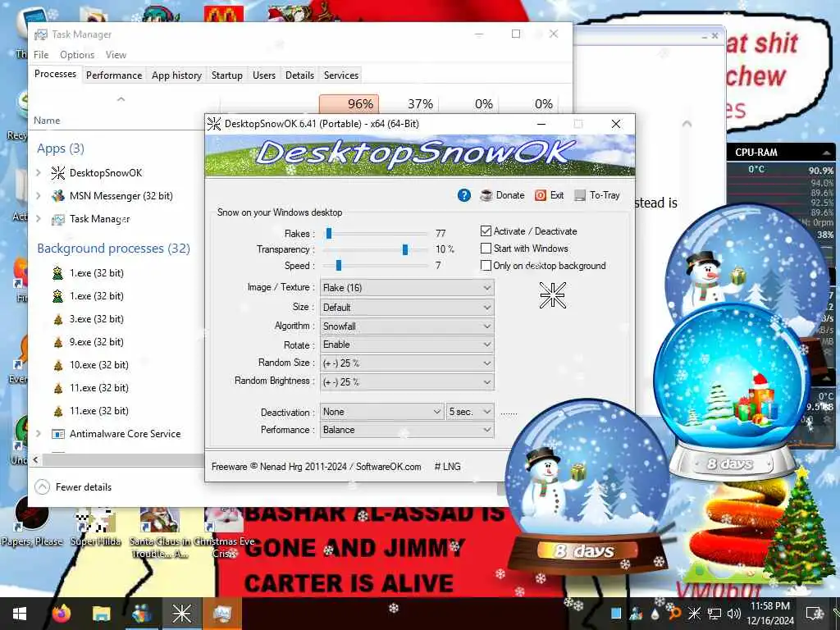Click Task Manager icon in Apps list

(x=58, y=219)
